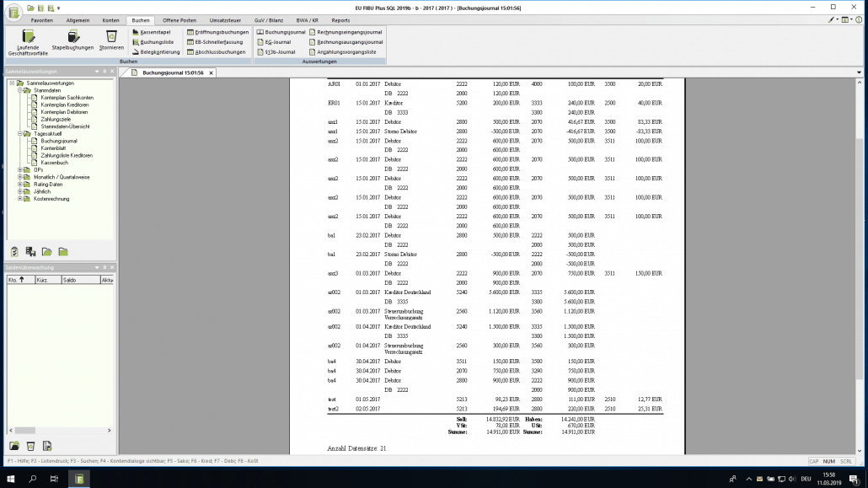This screenshot has width=868, height=488.
Task: Click the save-layout icon below the tree
Action: (30, 252)
